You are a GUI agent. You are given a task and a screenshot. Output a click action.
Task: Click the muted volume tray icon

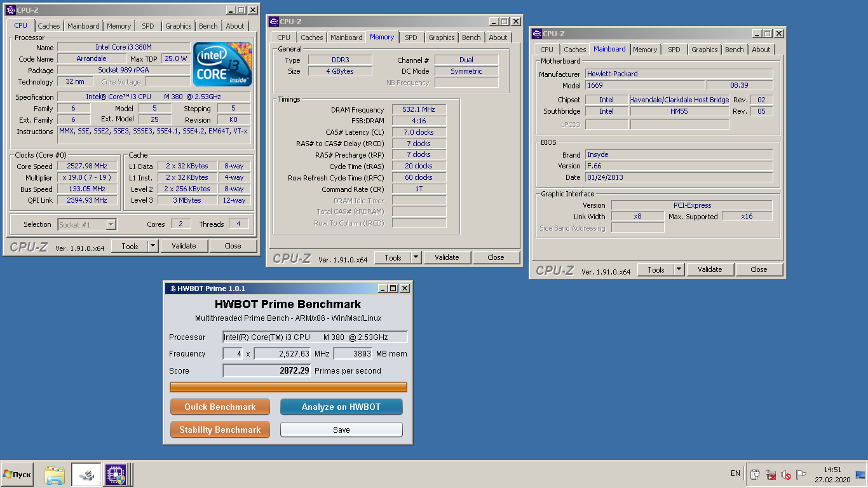pyautogui.click(x=786, y=475)
